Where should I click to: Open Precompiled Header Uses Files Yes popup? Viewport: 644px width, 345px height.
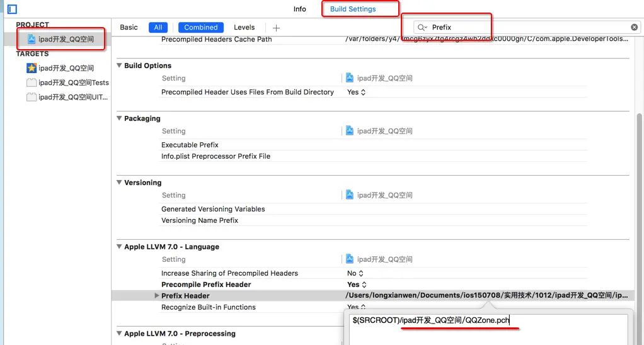coord(356,93)
